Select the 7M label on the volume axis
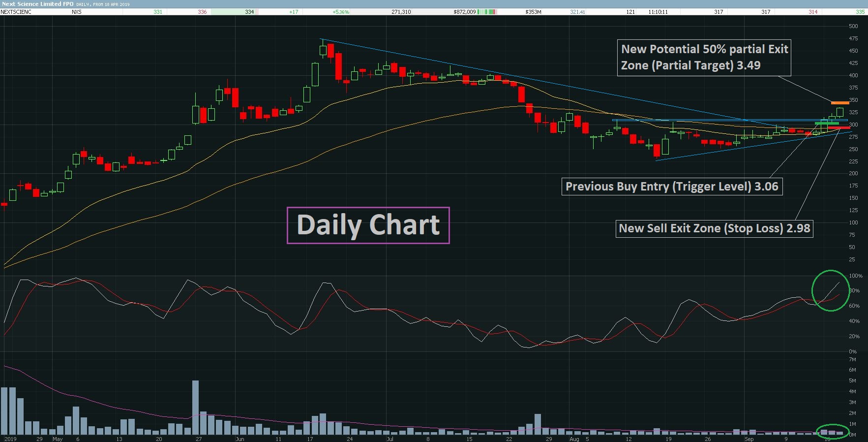The height and width of the screenshot is (442, 868). (x=852, y=359)
